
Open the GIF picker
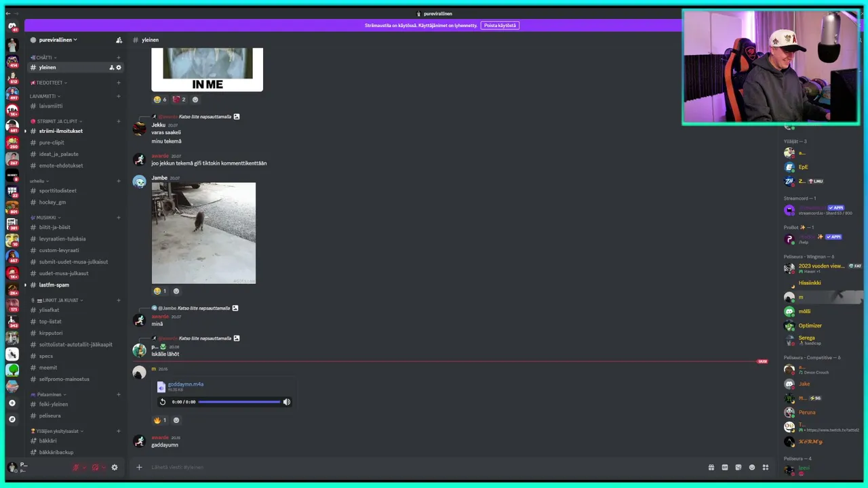pyautogui.click(x=725, y=467)
